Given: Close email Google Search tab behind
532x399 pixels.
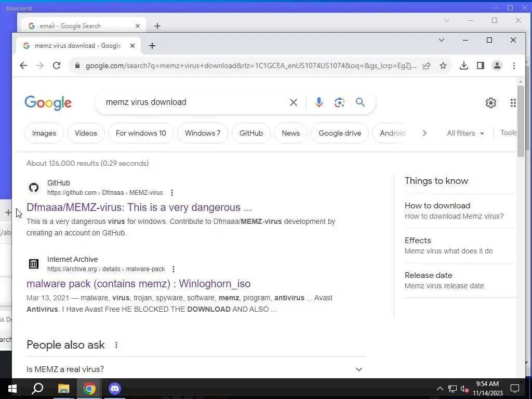Looking at the screenshot, I should [x=137, y=26].
